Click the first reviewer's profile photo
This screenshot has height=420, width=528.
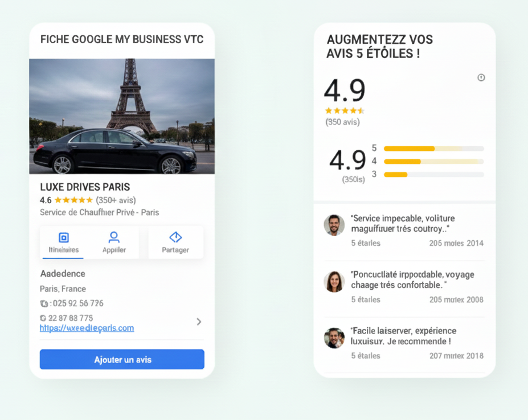[334, 226]
